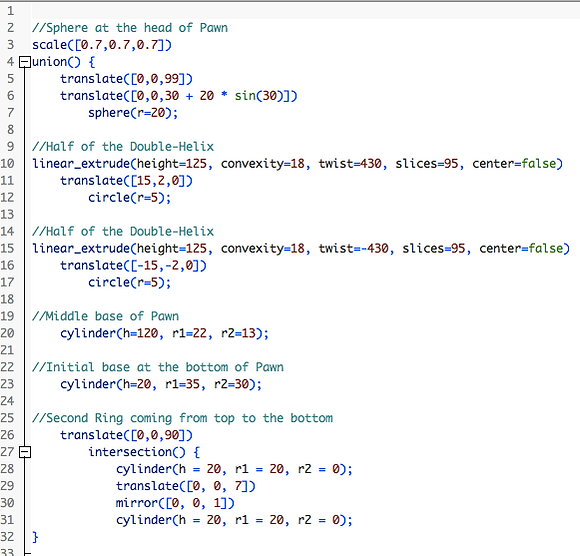Click linear_extrude with twist=-430 on line 15
The height and width of the screenshot is (556, 580).
(301, 248)
